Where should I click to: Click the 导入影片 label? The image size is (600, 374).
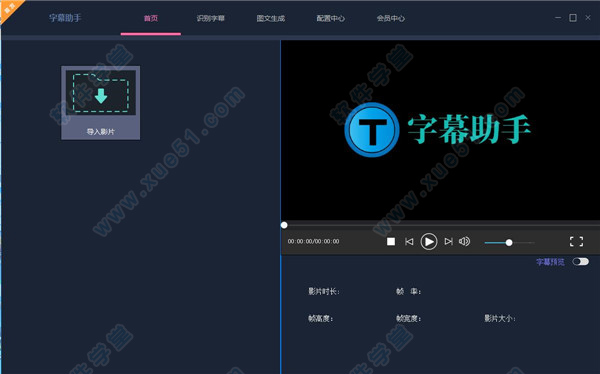point(101,132)
